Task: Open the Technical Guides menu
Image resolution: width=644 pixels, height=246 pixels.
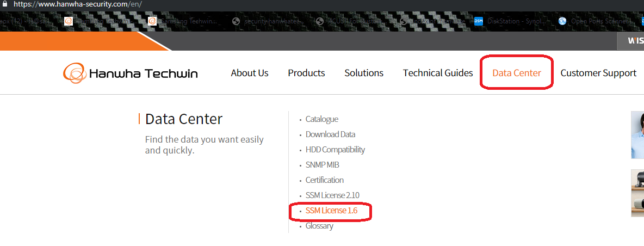Action: pyautogui.click(x=438, y=73)
